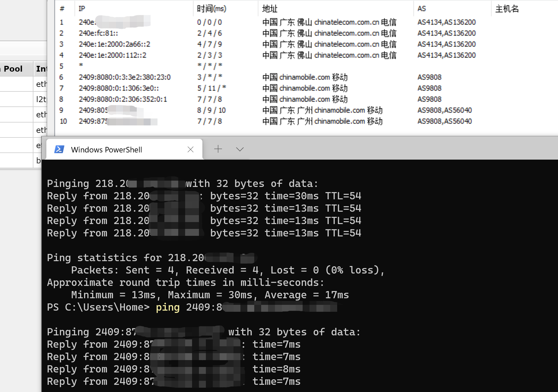Click the 地址 column header

[x=269, y=9]
